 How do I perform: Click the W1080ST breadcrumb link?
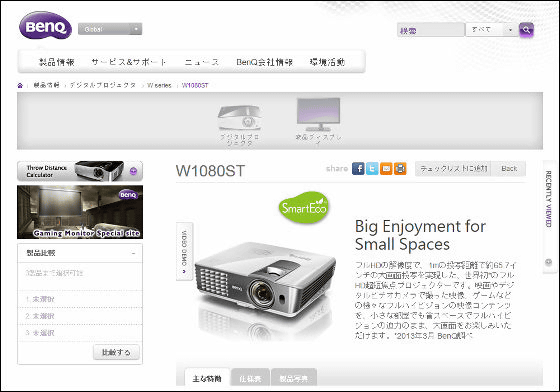pos(195,85)
